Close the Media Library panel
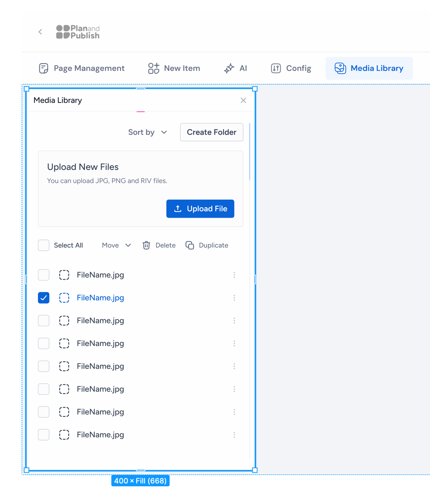Image resolution: width=430 pixels, height=504 pixels. [x=243, y=100]
